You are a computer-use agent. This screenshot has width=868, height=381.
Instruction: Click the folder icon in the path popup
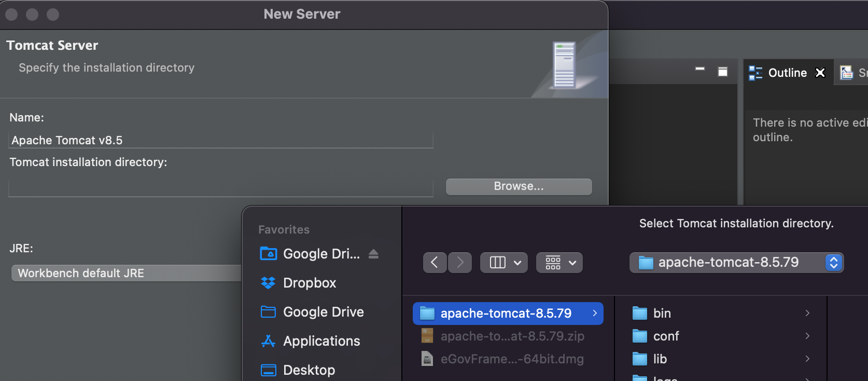click(646, 263)
